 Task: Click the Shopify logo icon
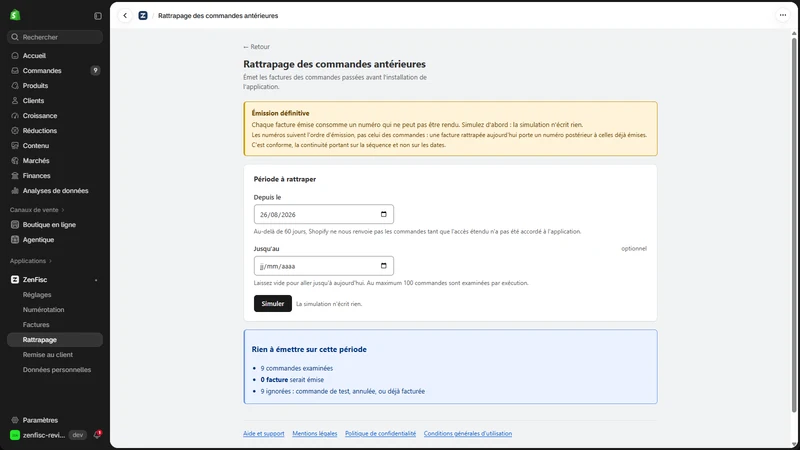click(x=15, y=15)
